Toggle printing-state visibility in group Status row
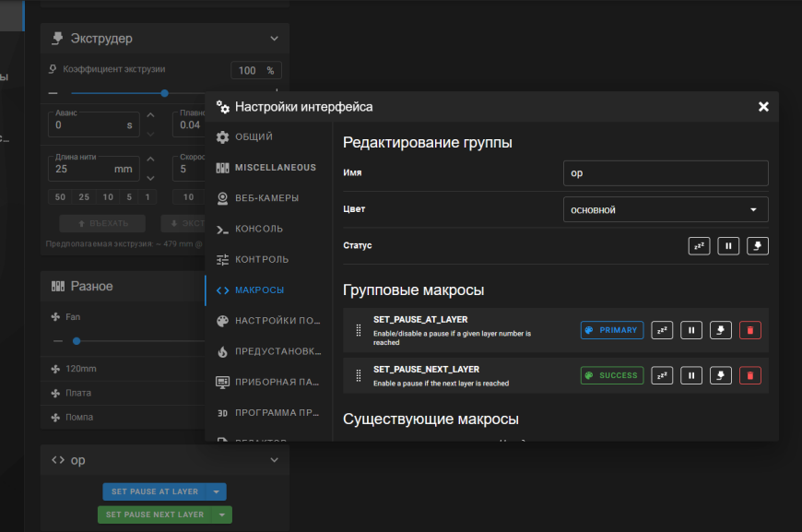The height and width of the screenshot is (532, 802). [758, 246]
